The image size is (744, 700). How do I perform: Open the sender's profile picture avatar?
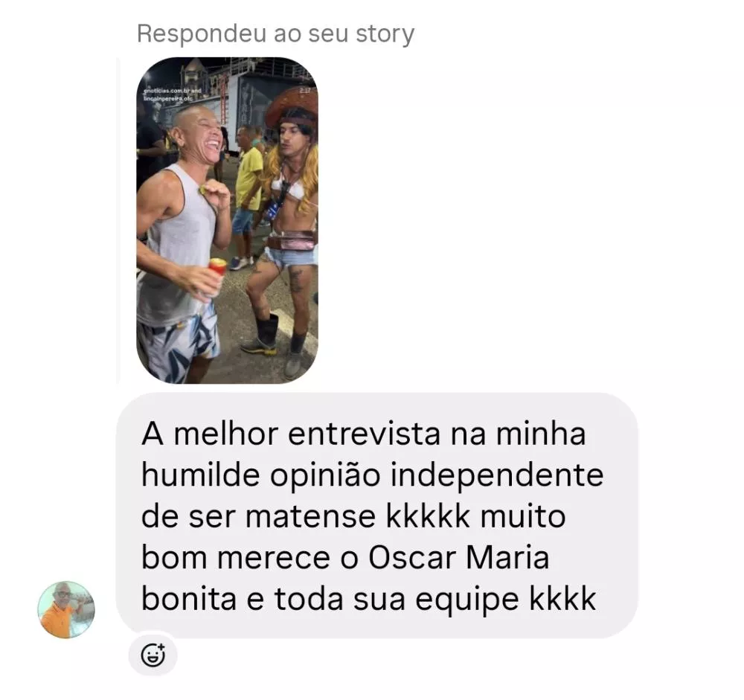pos(66,609)
